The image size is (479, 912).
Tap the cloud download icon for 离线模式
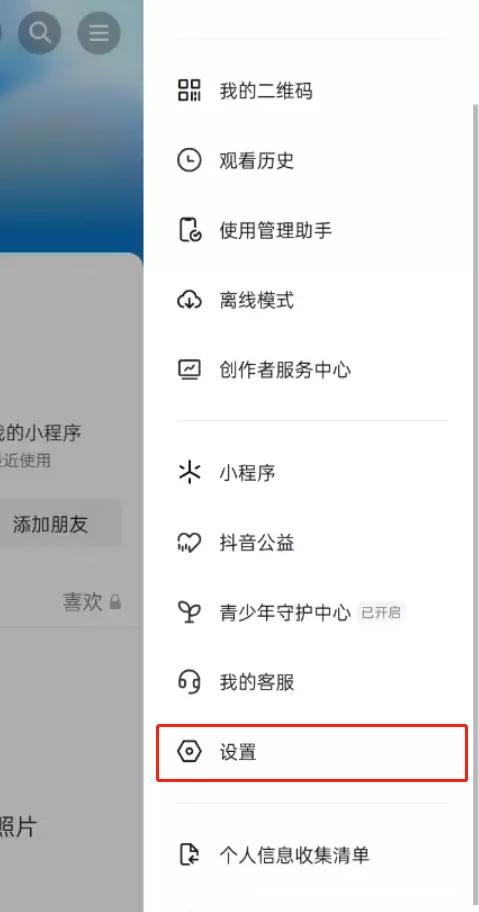(x=189, y=300)
